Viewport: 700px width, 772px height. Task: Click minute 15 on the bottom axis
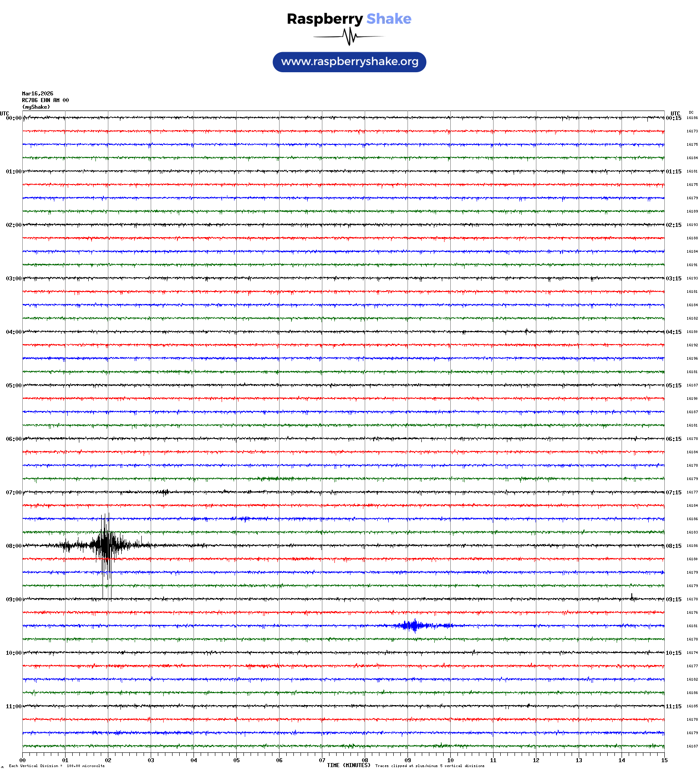(x=664, y=760)
